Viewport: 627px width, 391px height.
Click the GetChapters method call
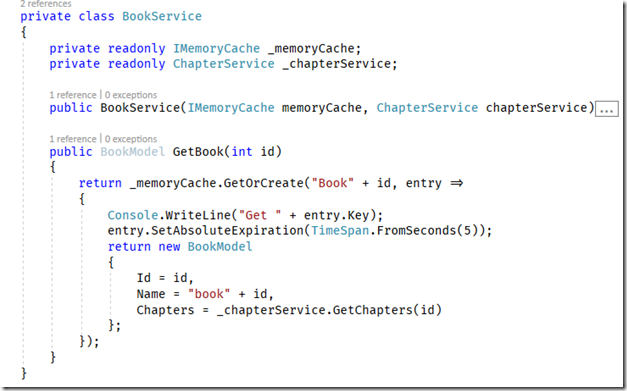click(x=373, y=310)
